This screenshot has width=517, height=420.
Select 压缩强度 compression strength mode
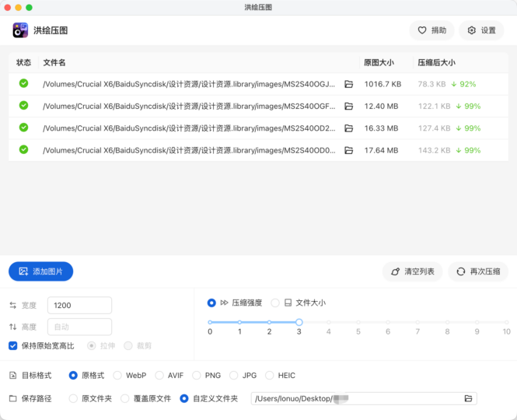coord(211,303)
